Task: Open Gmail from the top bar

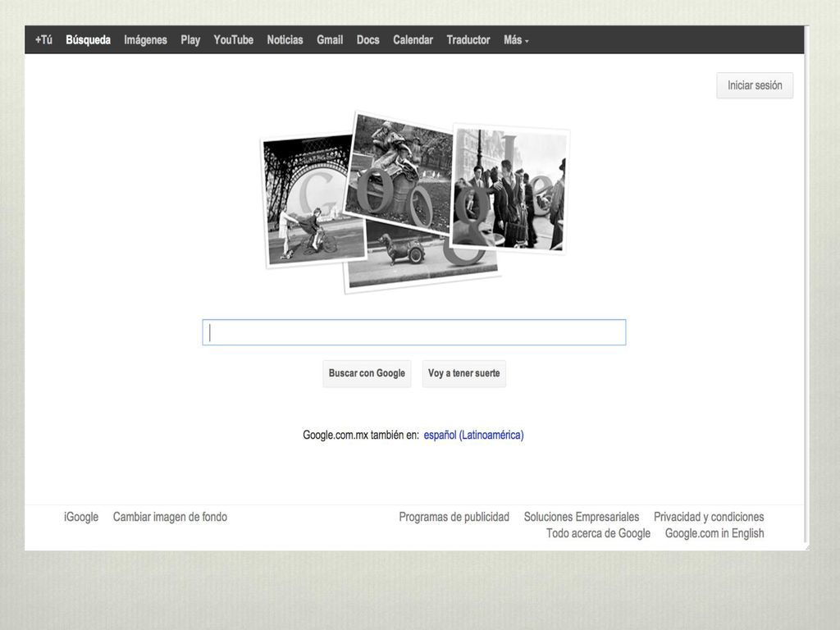Action: point(330,40)
